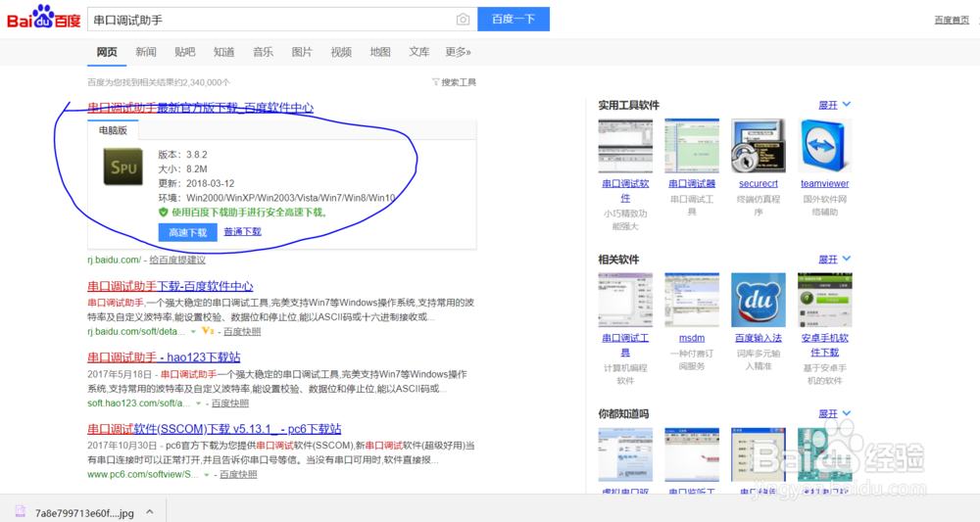This screenshot has width=980, height=522.
Task: Switch to the 网页 tab
Action: 107,52
